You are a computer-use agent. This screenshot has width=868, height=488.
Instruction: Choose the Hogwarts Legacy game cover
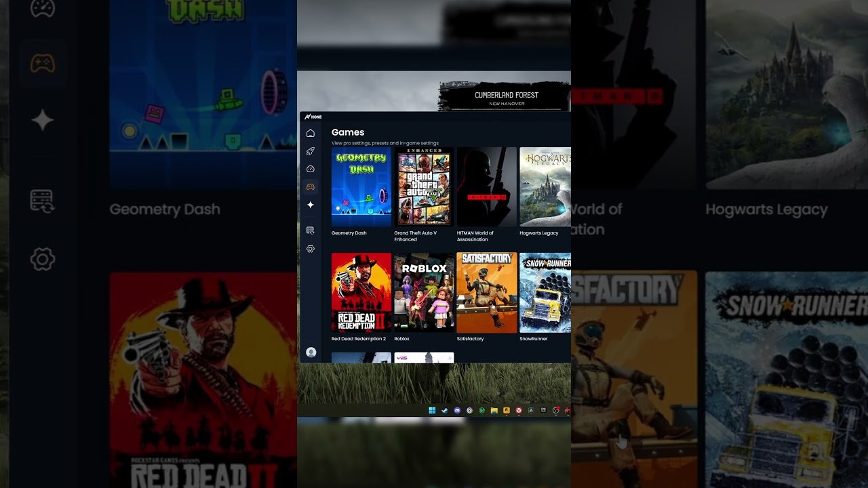coord(545,186)
